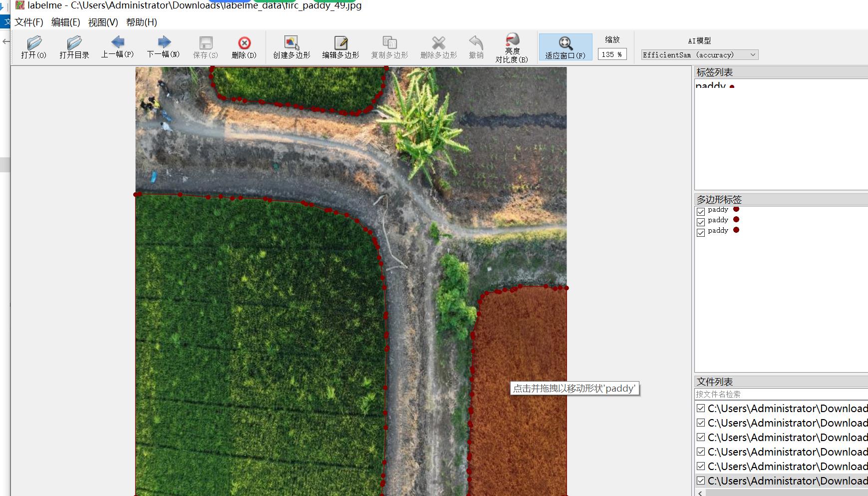Toggle the second paddy polygon visibility
868x496 pixels.
701,222
